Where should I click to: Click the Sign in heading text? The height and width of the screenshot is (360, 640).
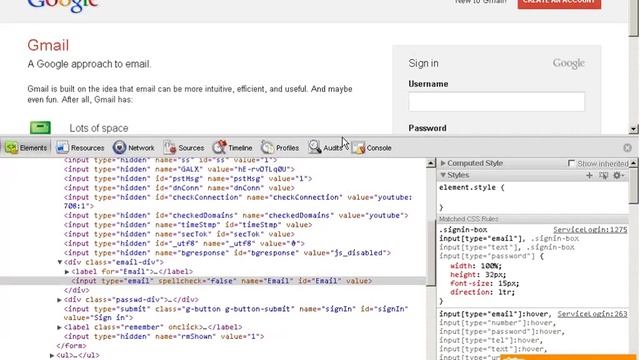coord(424,63)
